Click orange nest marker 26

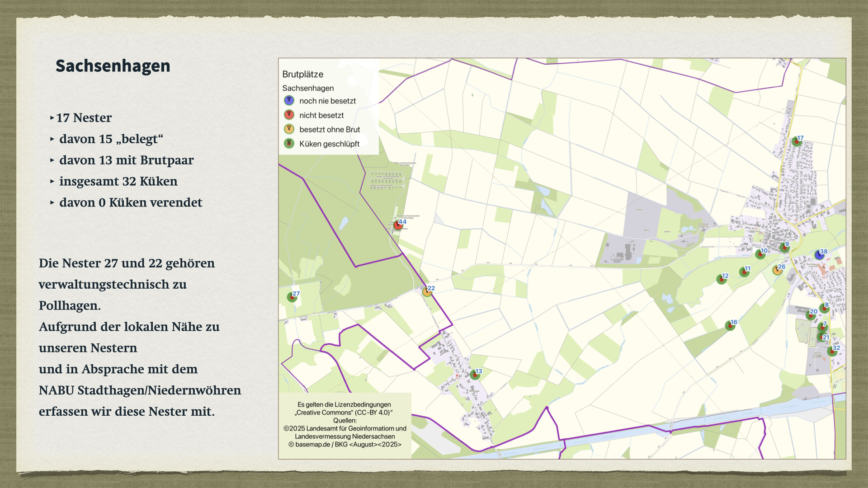click(x=777, y=270)
